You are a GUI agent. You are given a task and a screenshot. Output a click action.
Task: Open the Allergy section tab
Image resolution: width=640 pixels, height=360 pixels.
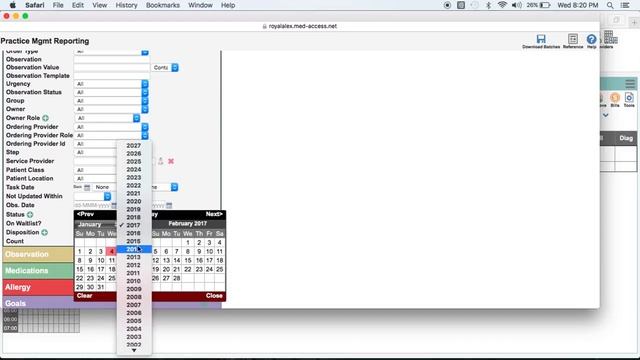point(38,287)
